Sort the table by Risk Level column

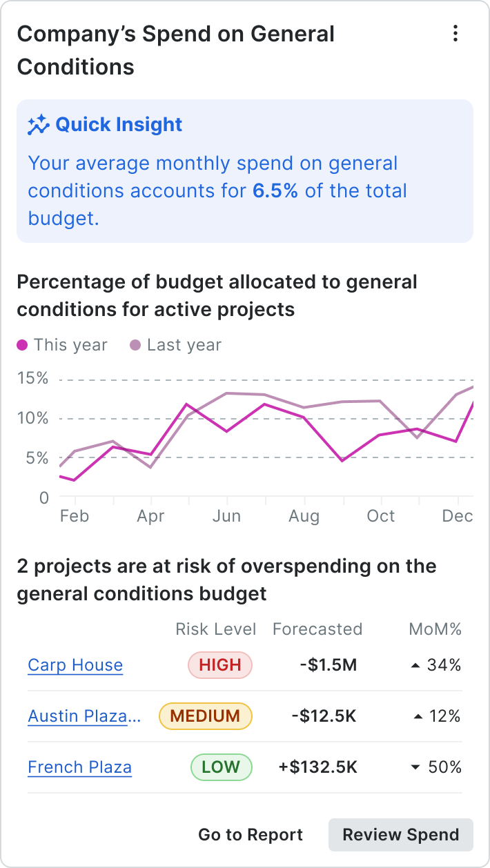[215, 629]
